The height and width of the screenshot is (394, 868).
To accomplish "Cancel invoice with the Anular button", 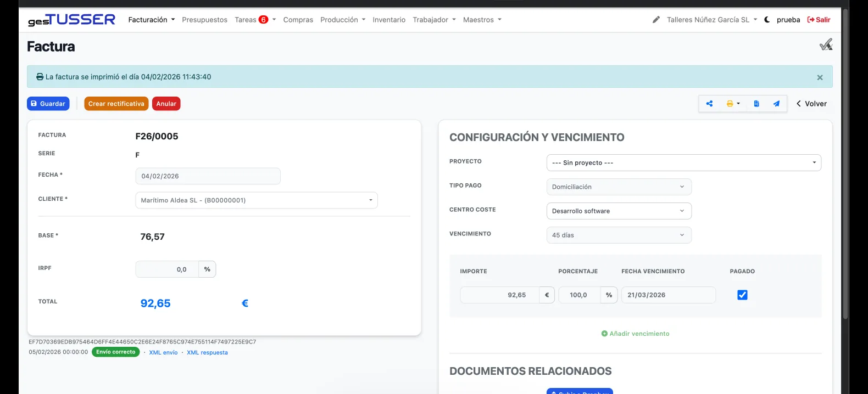I will (166, 104).
